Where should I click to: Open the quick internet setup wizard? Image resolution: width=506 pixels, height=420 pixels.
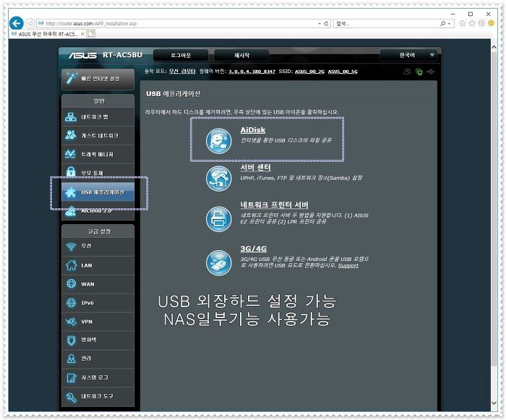click(x=98, y=79)
